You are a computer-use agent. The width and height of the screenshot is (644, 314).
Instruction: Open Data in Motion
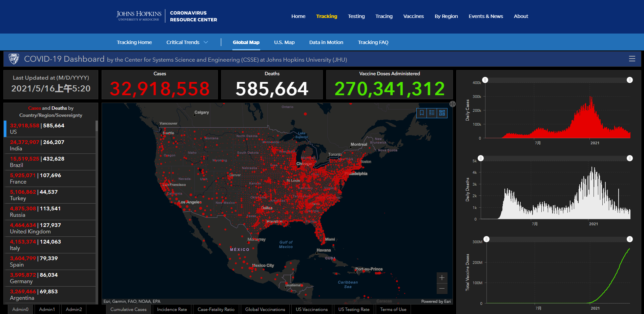[326, 42]
